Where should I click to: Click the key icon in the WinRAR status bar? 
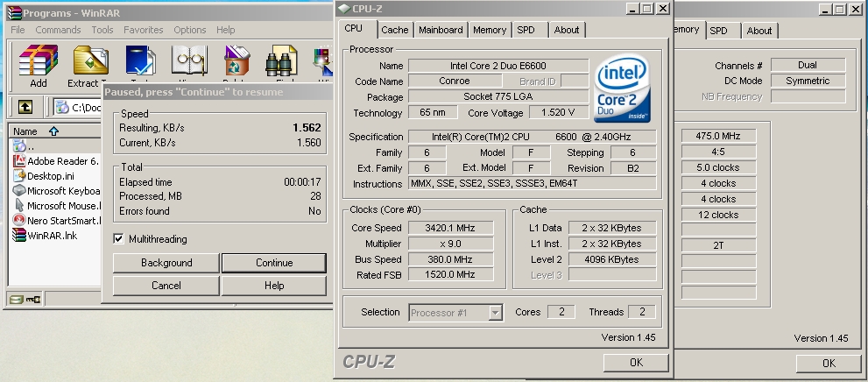pyautogui.click(x=33, y=300)
